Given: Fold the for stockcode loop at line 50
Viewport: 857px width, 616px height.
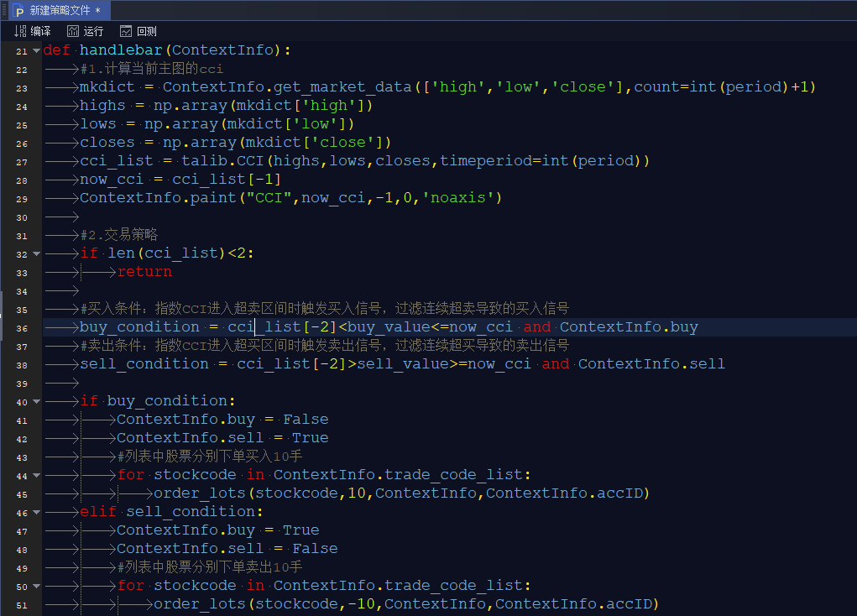Looking at the screenshot, I should click(36, 587).
